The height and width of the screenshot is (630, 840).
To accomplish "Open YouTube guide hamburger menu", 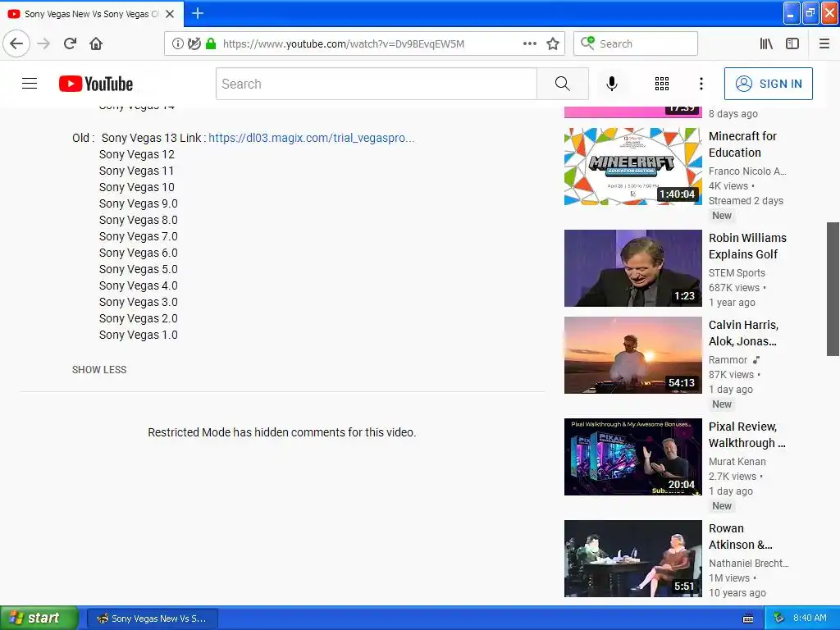I will click(30, 84).
